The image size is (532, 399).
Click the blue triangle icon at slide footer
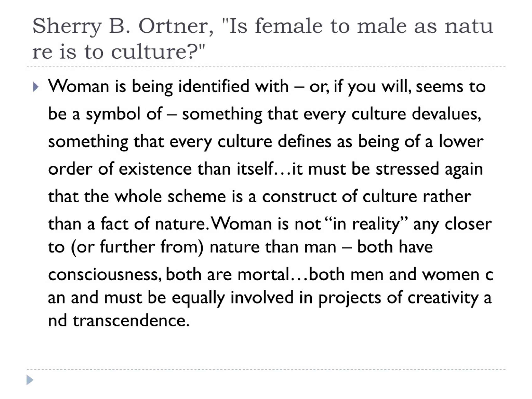[x=30, y=380]
